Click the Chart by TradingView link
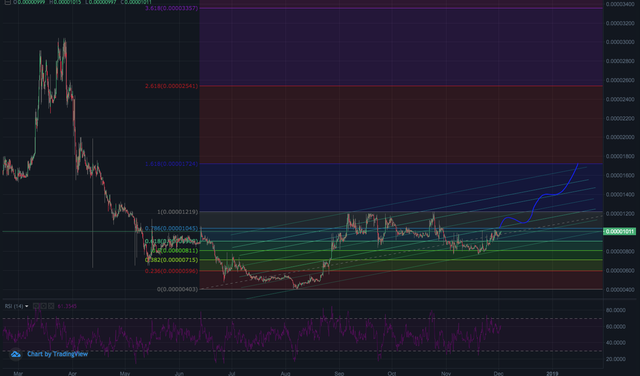Screen dimensions: 640x376 coord(58,354)
